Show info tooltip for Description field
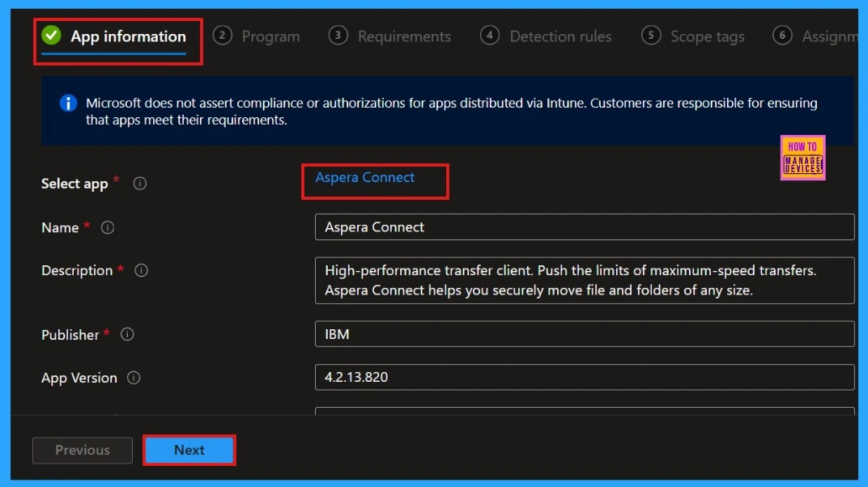The image size is (868, 487). coord(141,270)
